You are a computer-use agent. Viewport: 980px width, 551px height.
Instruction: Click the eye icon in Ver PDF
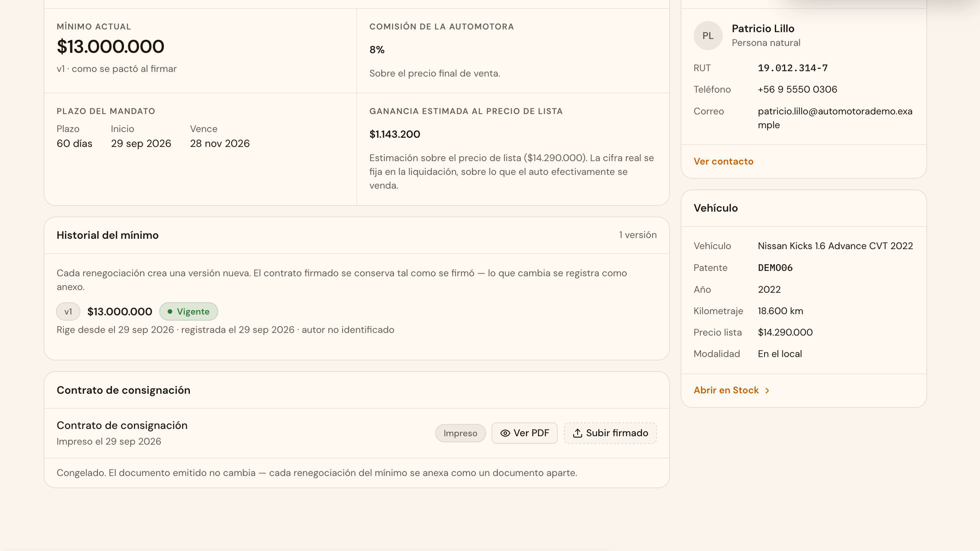(x=505, y=433)
